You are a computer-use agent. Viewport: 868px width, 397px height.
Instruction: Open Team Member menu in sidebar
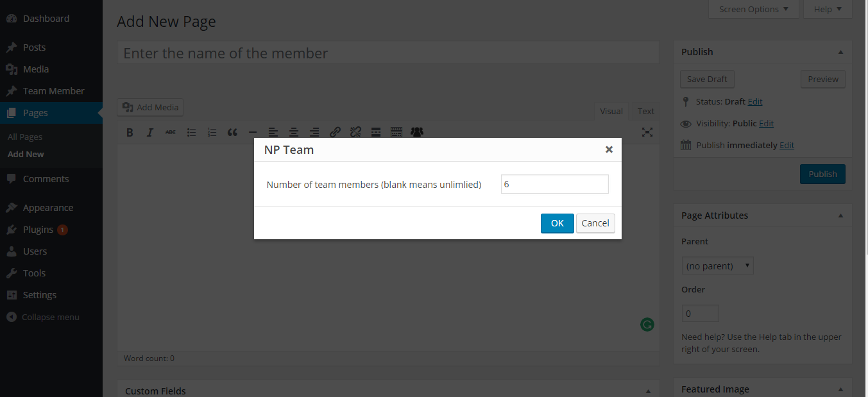click(51, 91)
